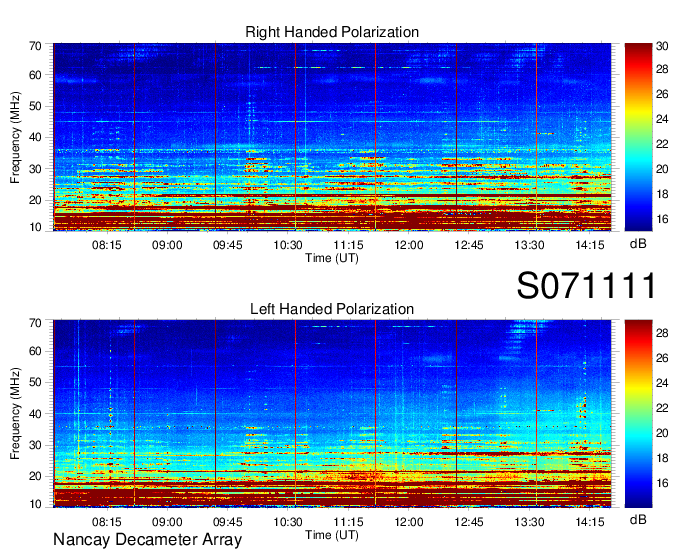This screenshot has height=552, width=680.
Task: Click 14:15 time tick under Right Handed plot
Action: [x=590, y=245]
